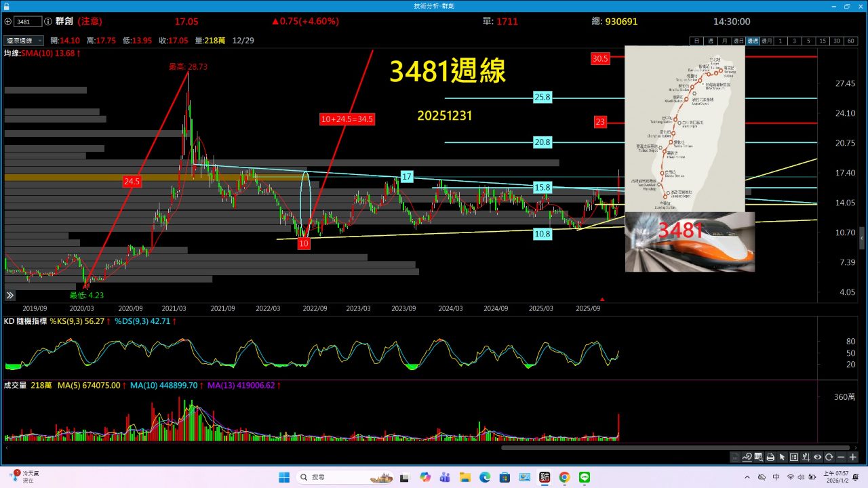868x488 pixels.
Task: Expand the left panel with double-arrow button
Action: 9,295
